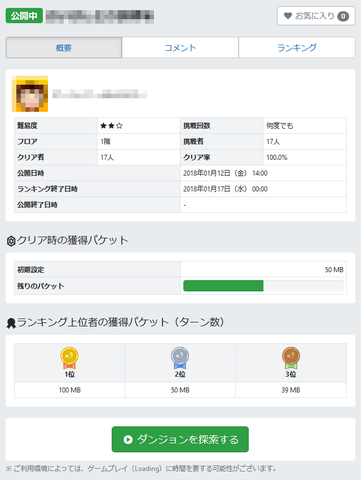The height and width of the screenshot is (480, 361).
Task: Switch to the ランキング tab
Action: tap(297, 48)
